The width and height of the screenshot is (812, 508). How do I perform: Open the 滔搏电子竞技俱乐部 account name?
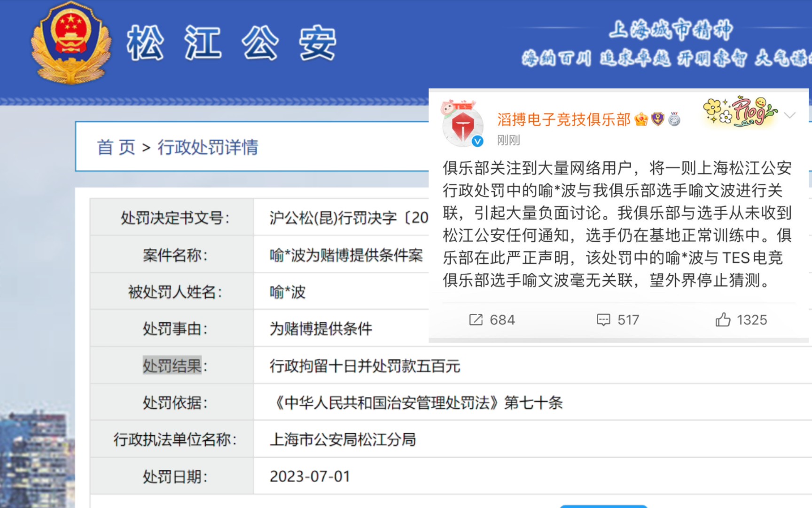coord(563,119)
